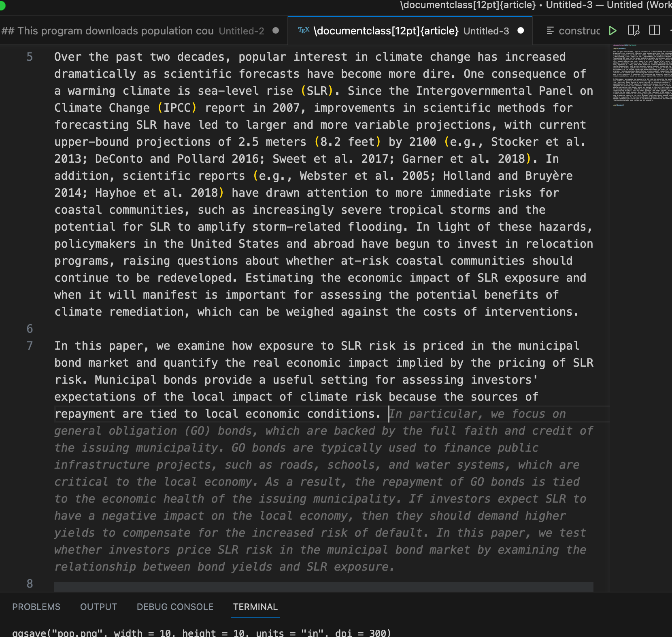Open the OUTPUT panel tab
This screenshot has height=637, width=672.
pyautogui.click(x=98, y=607)
